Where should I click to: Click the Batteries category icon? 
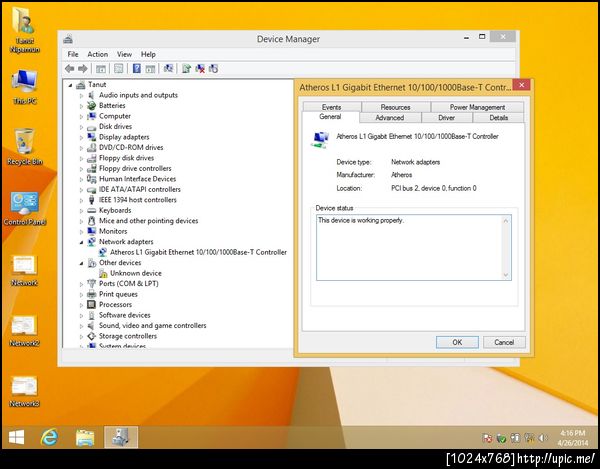click(91, 106)
